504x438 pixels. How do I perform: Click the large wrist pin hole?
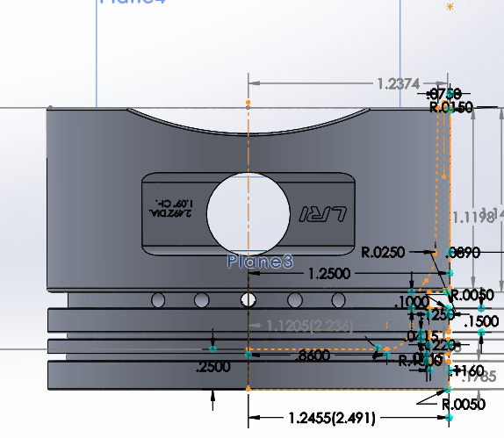click(248, 213)
